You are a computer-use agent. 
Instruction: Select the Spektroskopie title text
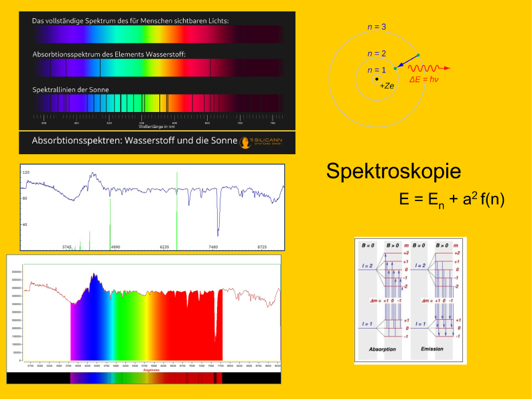(393, 172)
